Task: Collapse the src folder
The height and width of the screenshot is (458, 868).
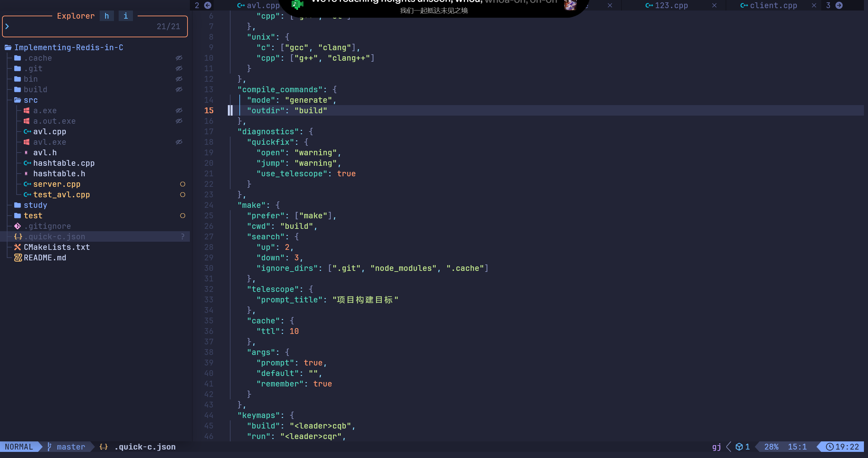Action: tap(30, 100)
